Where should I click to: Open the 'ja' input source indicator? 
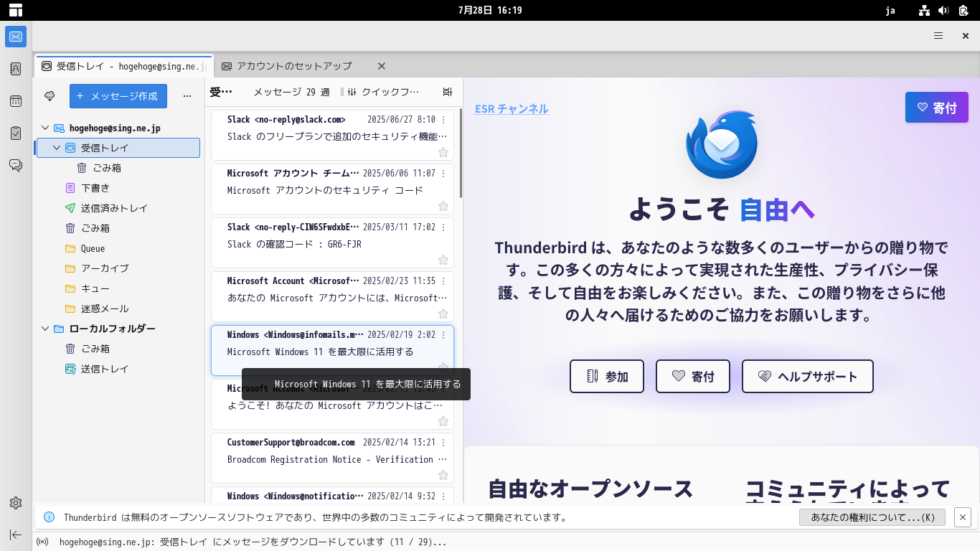click(890, 10)
